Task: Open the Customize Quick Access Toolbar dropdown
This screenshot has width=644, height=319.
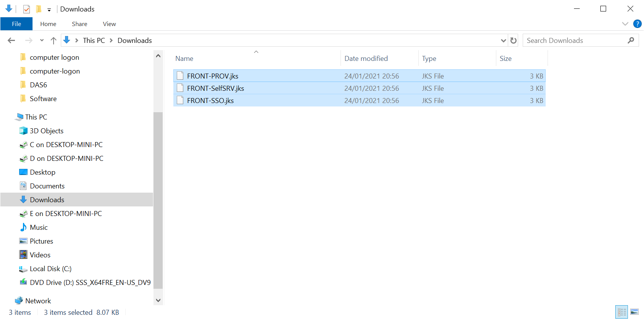Action: tap(49, 10)
